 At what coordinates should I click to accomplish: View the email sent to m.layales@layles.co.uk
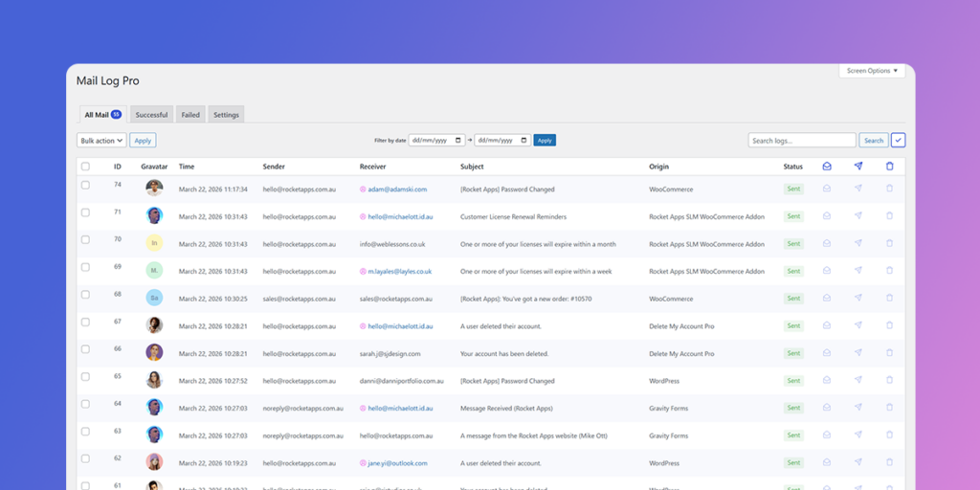pos(827,271)
